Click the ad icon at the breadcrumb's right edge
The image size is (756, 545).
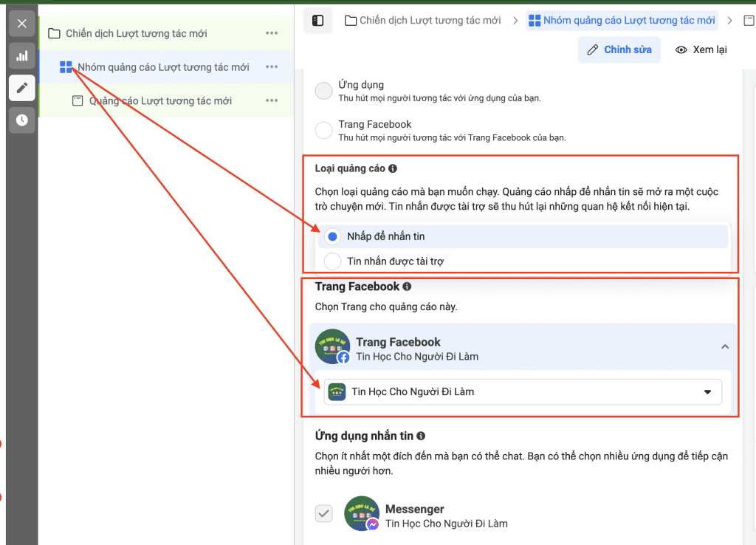[x=749, y=20]
